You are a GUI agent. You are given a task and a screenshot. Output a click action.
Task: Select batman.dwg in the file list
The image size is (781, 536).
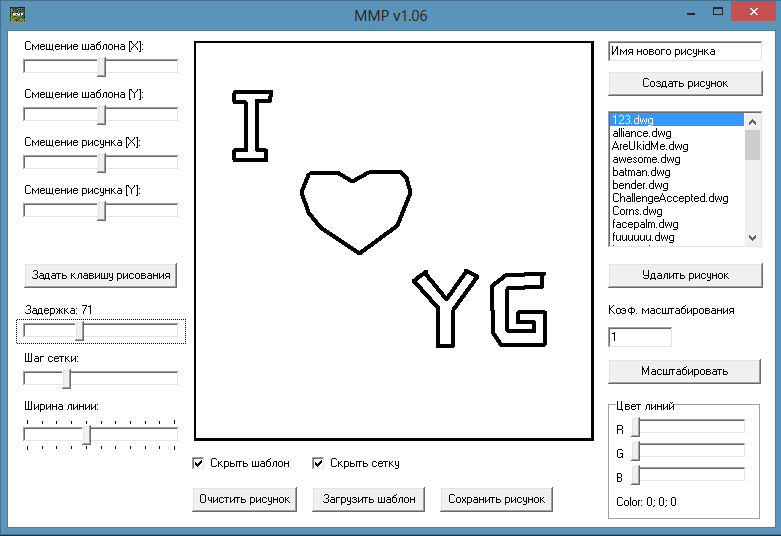point(676,172)
